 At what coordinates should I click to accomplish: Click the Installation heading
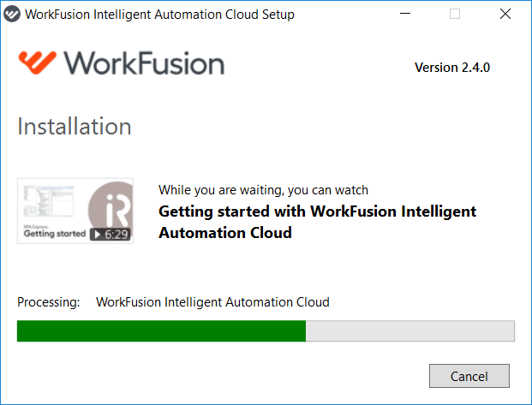pos(75,127)
